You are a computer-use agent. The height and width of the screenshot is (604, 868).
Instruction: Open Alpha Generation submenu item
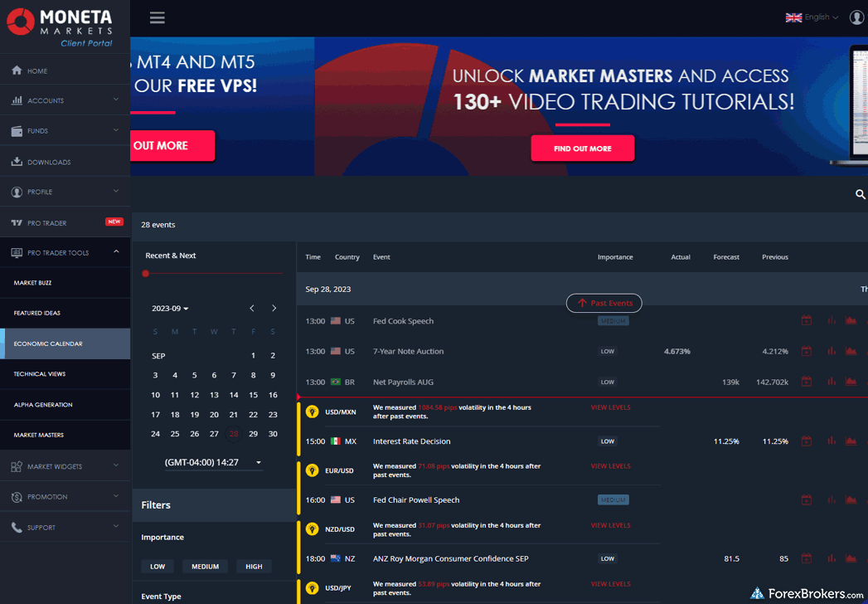click(65, 405)
